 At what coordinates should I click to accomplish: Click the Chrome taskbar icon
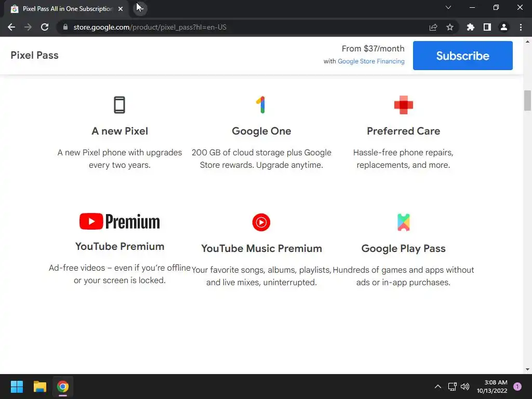coord(62,387)
